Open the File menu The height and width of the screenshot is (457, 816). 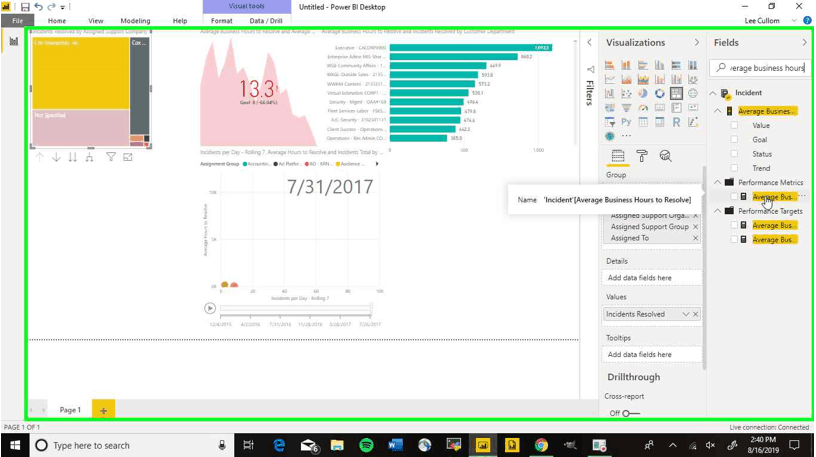[18, 21]
